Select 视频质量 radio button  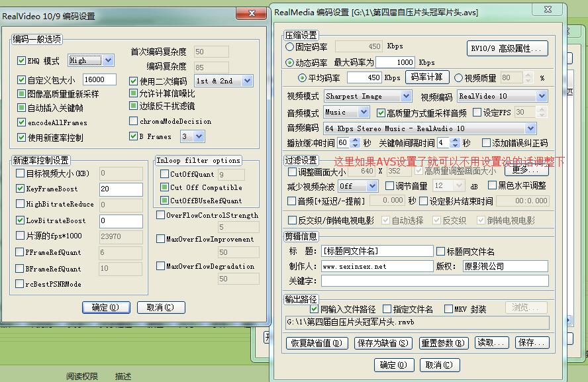(458, 78)
